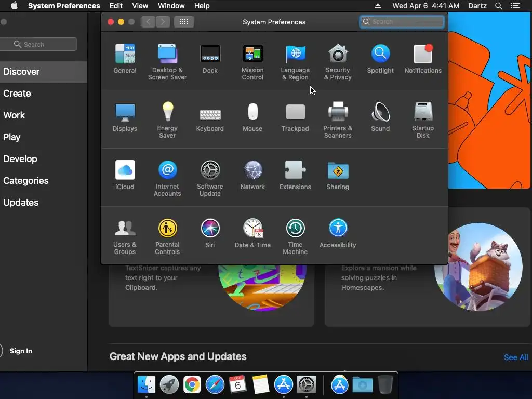Open the Help menu

pyautogui.click(x=202, y=6)
